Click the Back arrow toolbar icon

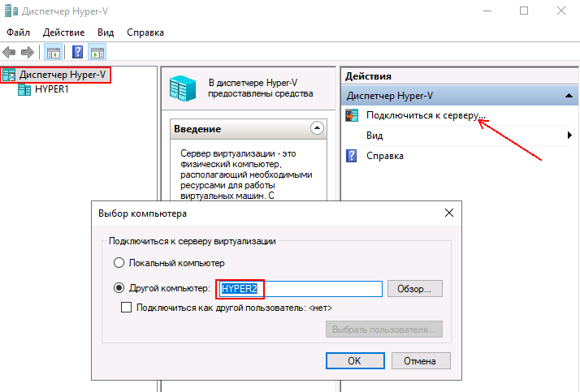pos(9,53)
